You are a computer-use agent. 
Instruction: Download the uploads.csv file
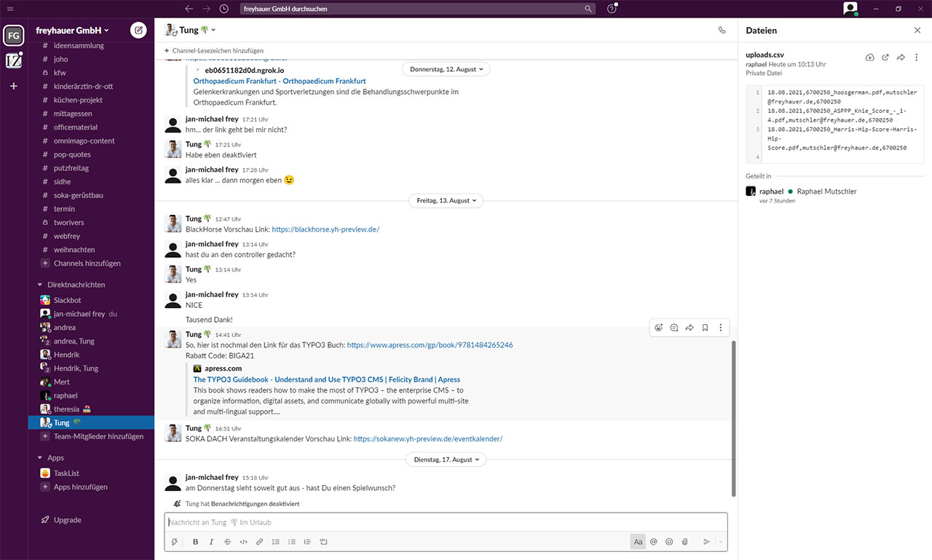[x=869, y=58]
